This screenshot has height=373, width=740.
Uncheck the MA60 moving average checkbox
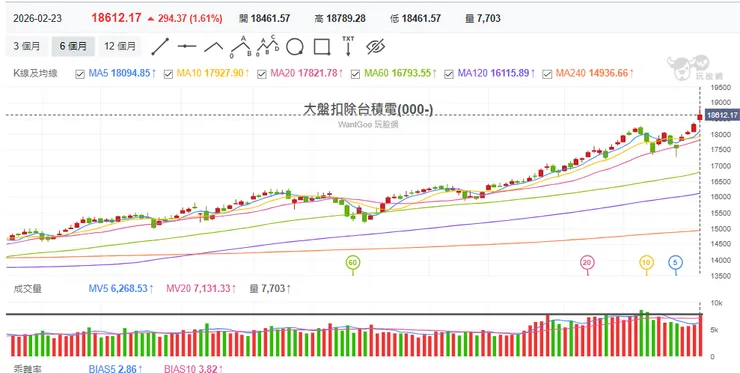click(x=355, y=74)
